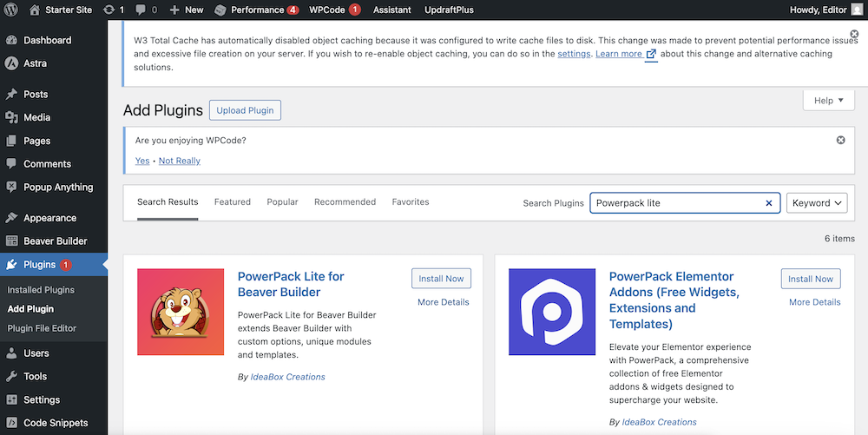Click the PowerPack Elementor Addons logo

[552, 312]
